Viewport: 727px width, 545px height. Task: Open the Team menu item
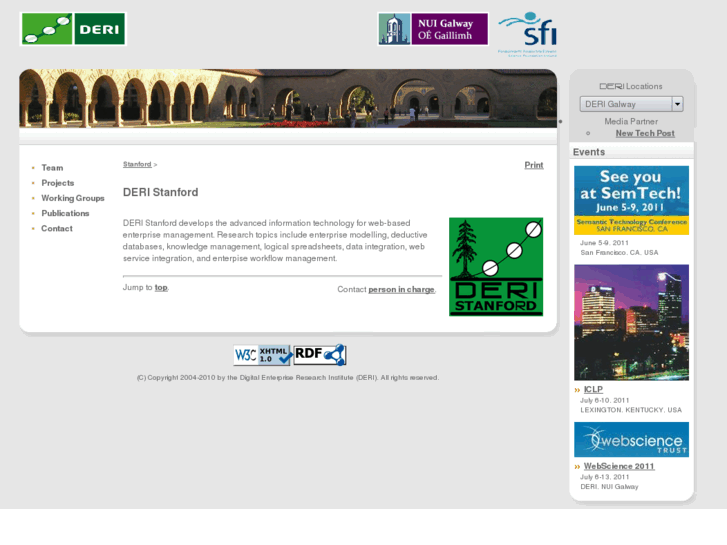tap(52, 167)
